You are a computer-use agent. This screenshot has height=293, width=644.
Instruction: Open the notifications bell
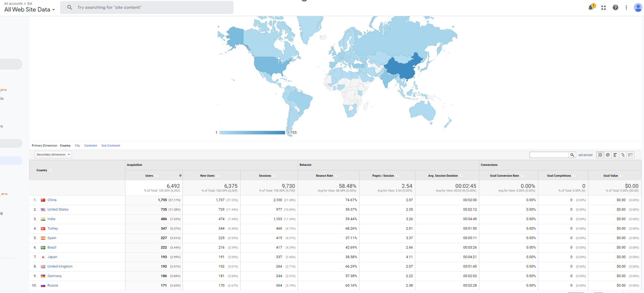point(591,7)
